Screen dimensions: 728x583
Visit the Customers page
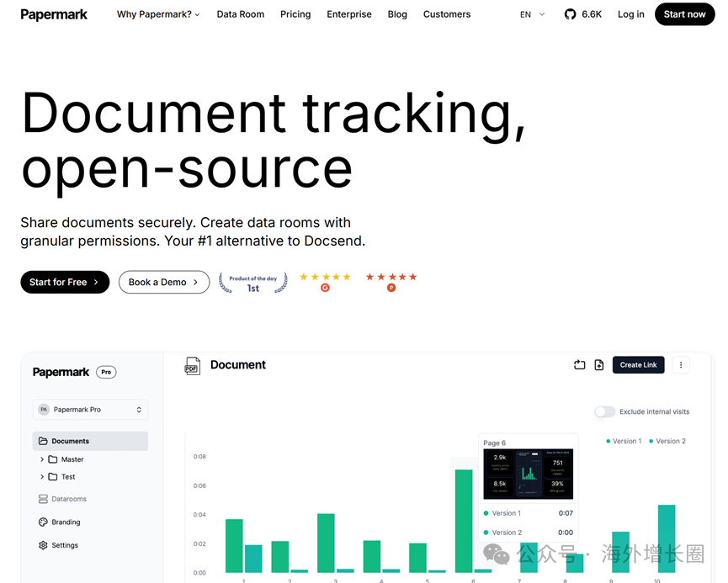[447, 14]
